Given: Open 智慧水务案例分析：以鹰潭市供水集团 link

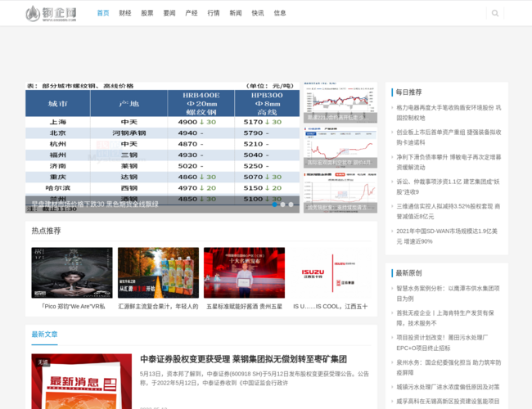Looking at the screenshot, I should pos(448,294).
